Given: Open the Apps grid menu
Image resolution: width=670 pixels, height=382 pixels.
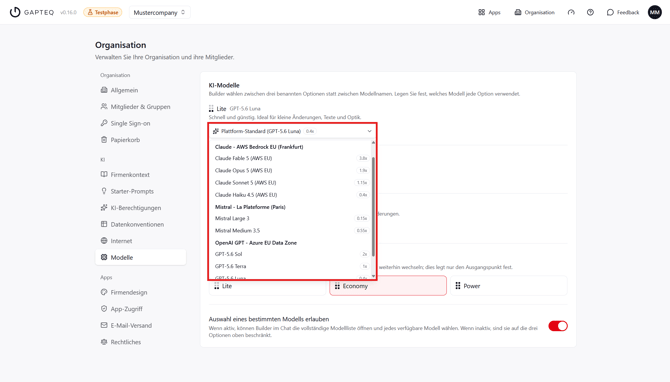Looking at the screenshot, I should coord(489,12).
